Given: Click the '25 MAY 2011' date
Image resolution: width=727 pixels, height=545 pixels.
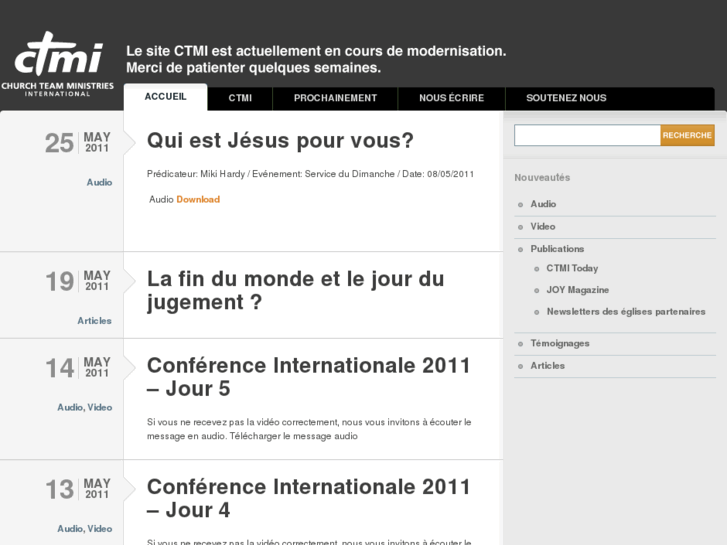Looking at the screenshot, I should click(77, 142).
